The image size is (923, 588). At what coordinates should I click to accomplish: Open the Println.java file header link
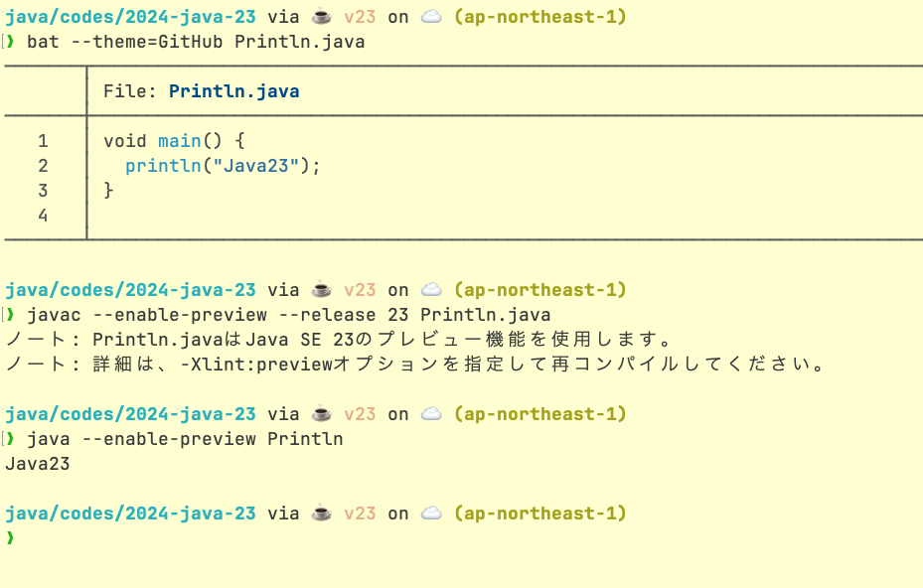(232, 90)
